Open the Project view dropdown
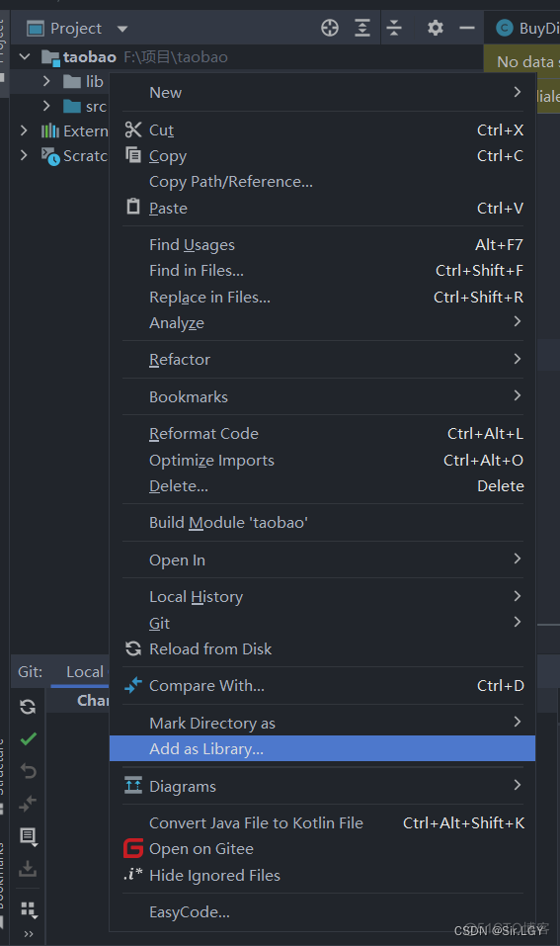 click(122, 29)
